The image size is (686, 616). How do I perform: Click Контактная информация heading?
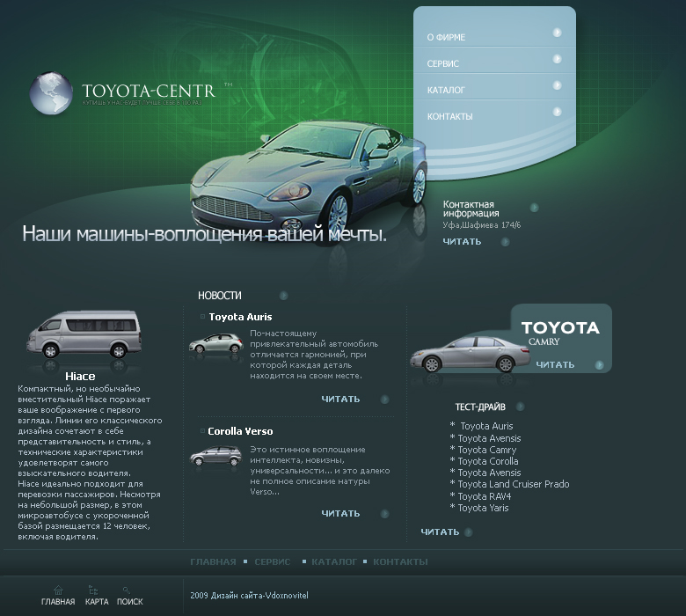tap(471, 209)
